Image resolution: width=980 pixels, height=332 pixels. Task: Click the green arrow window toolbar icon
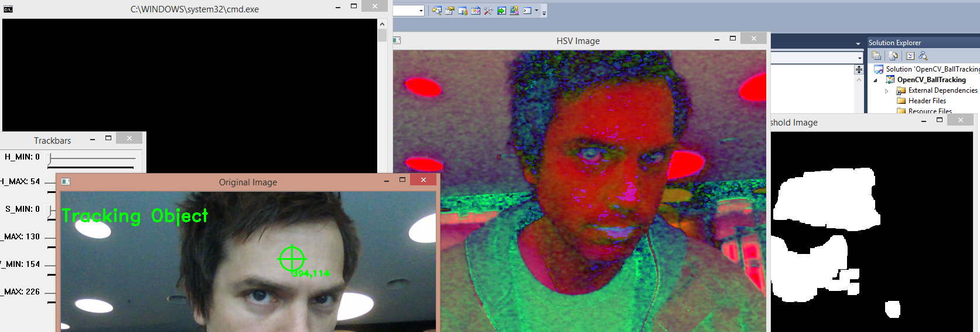(501, 11)
